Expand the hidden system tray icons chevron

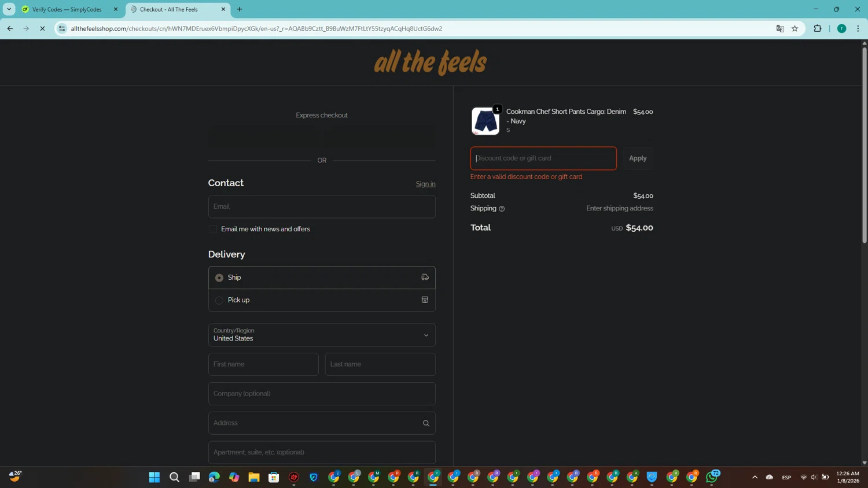tap(755, 477)
